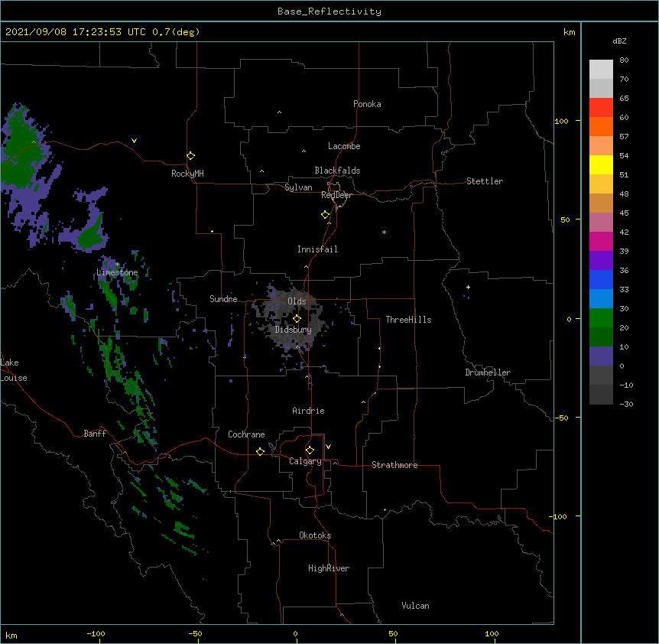Select the Sylvan map label
The height and width of the screenshot is (644, 659).
[x=298, y=187]
